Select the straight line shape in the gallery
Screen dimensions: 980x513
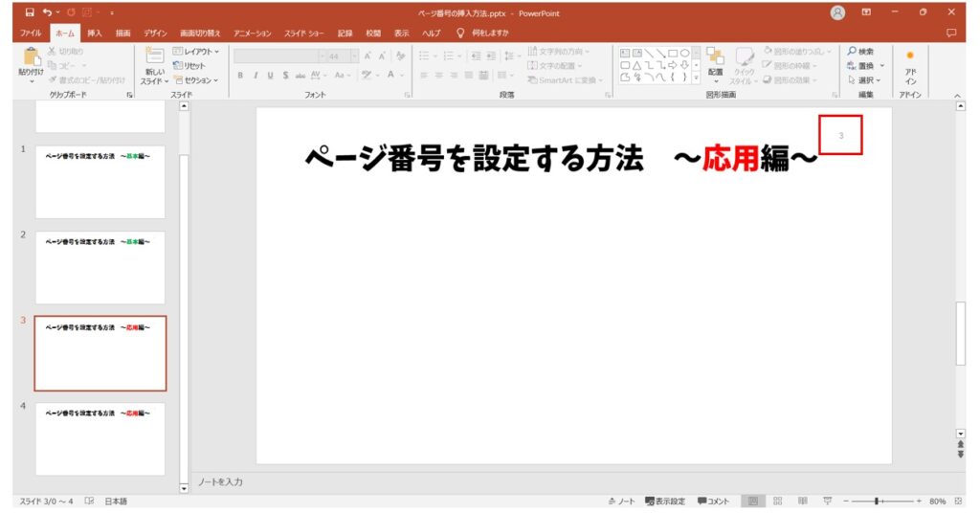pyautogui.click(x=649, y=53)
